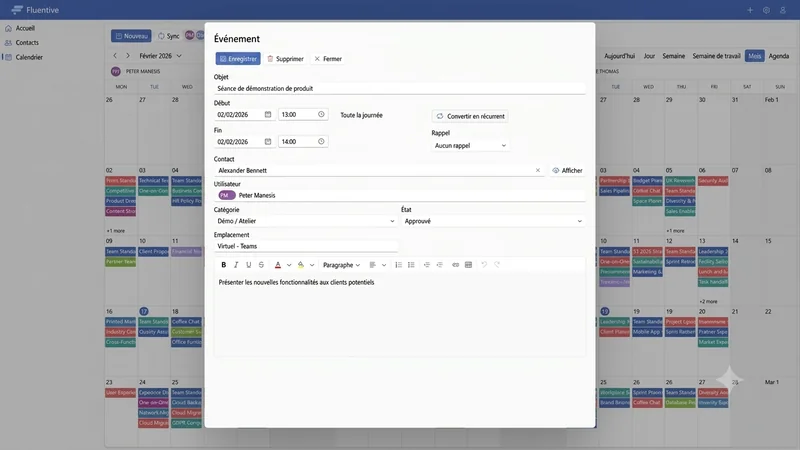The width and height of the screenshot is (800, 450).
Task: Delete the event with Supprimer
Action: [285, 59]
